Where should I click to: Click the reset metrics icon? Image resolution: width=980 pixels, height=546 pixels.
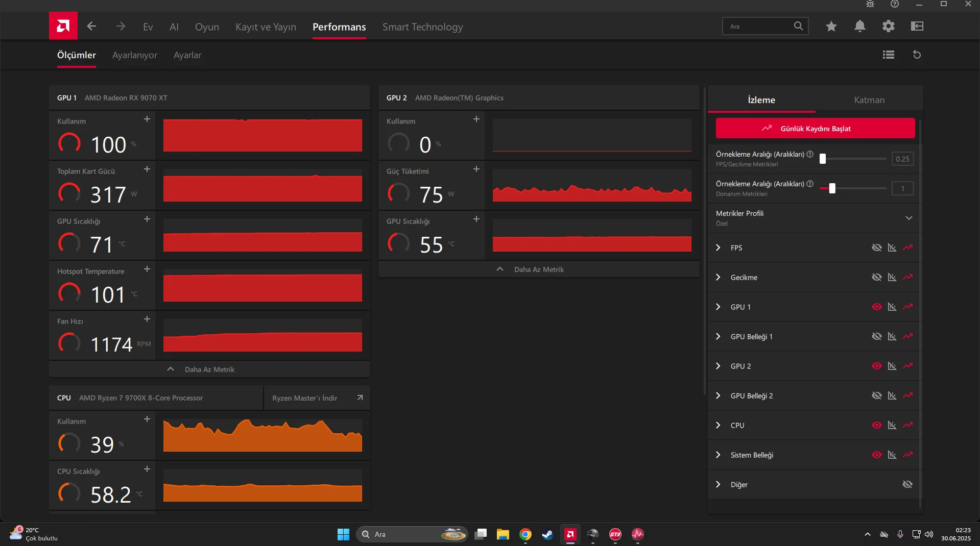pos(917,55)
